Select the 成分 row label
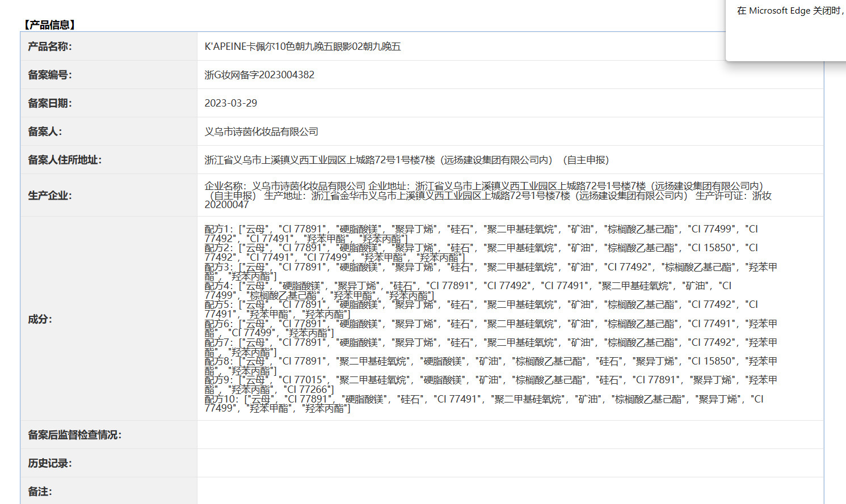The height and width of the screenshot is (504, 846). 40,319
